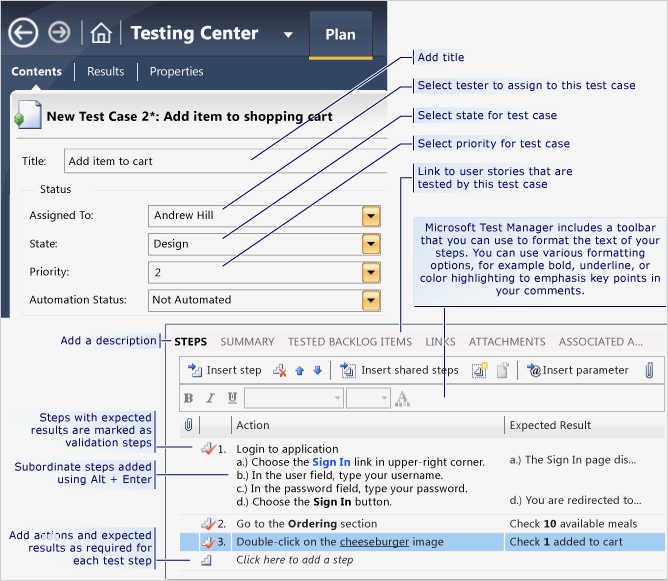Click the Action column header

253,425
